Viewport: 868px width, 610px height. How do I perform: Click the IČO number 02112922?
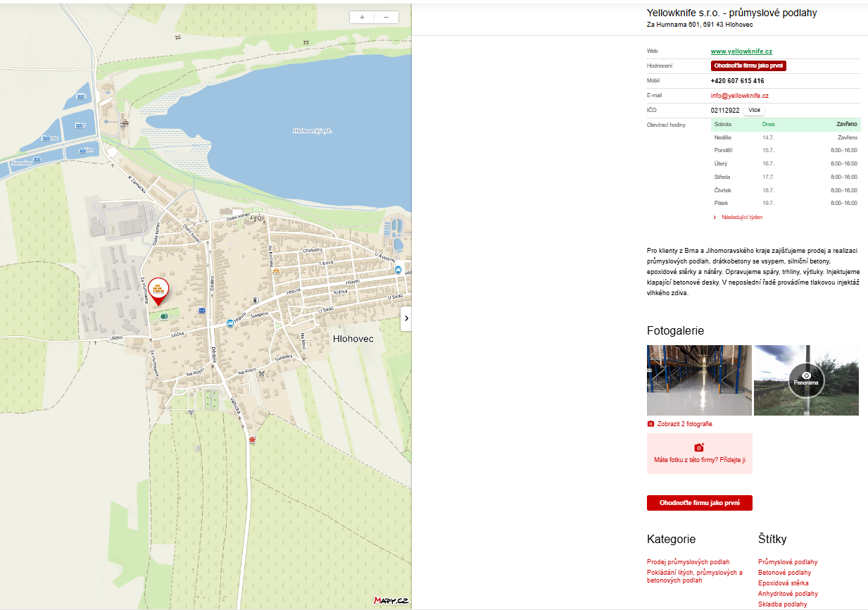point(725,111)
